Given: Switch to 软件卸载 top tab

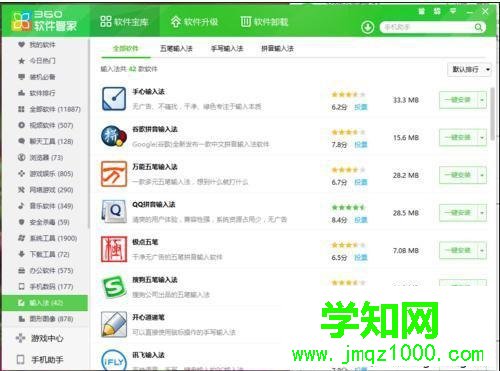Looking at the screenshot, I should (264, 22).
